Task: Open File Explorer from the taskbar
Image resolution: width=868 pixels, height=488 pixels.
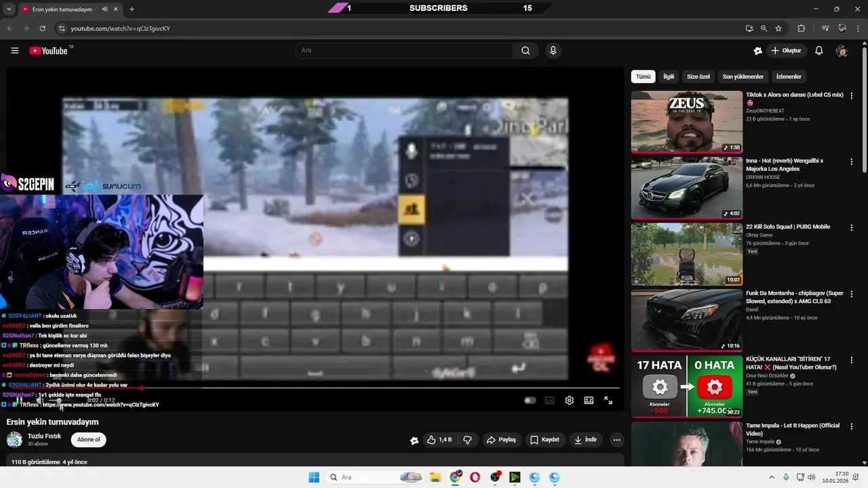Action: [x=435, y=477]
